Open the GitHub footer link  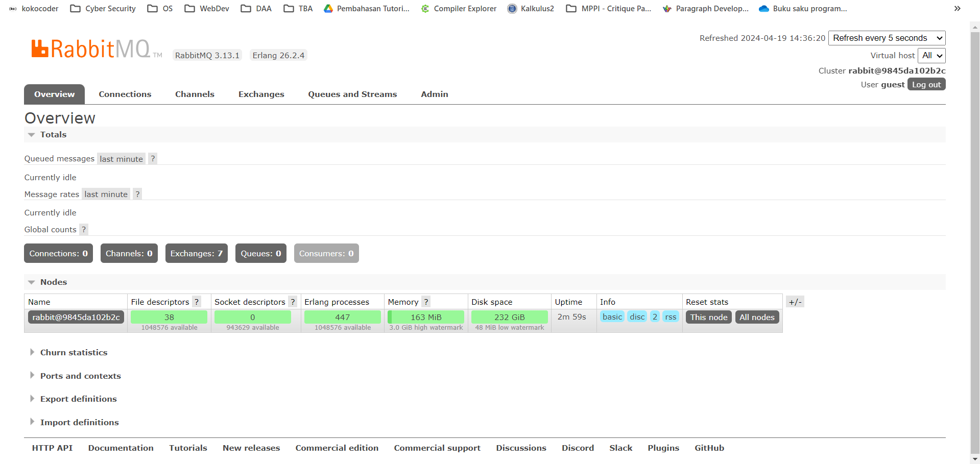tap(709, 448)
